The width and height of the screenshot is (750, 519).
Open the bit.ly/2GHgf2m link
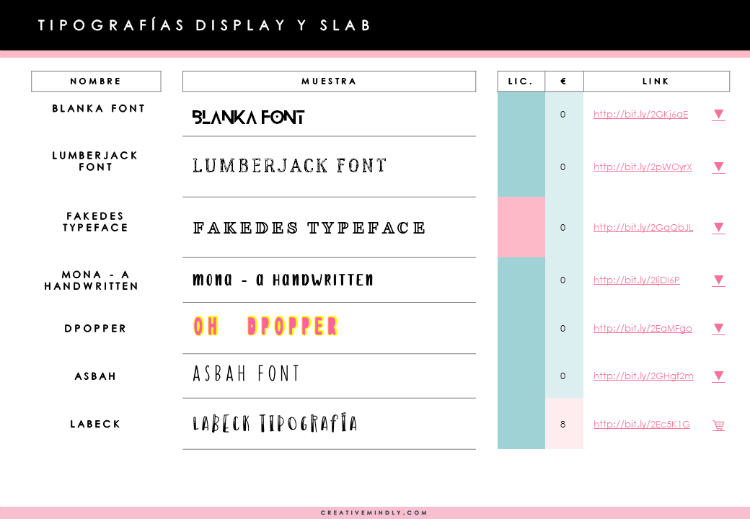pyautogui.click(x=643, y=376)
